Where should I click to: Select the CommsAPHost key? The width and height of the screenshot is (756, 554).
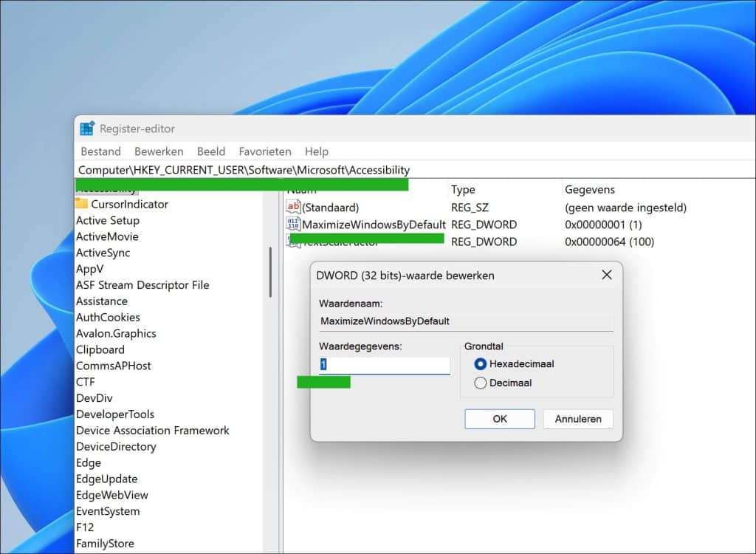point(113,366)
